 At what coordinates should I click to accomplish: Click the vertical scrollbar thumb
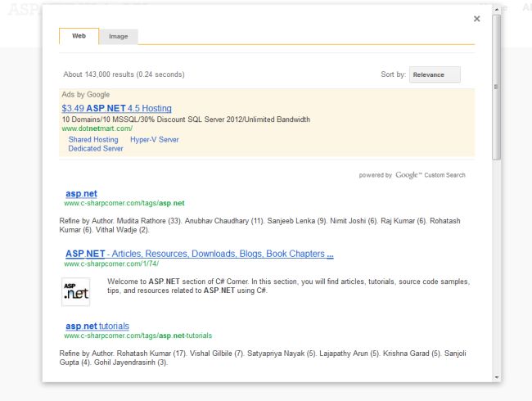[497, 88]
